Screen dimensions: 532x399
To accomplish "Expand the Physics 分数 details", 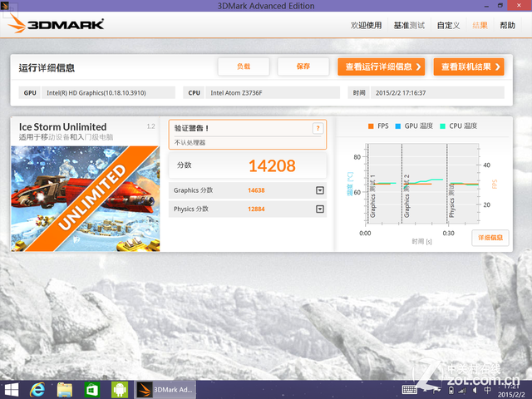I will pyautogui.click(x=320, y=209).
